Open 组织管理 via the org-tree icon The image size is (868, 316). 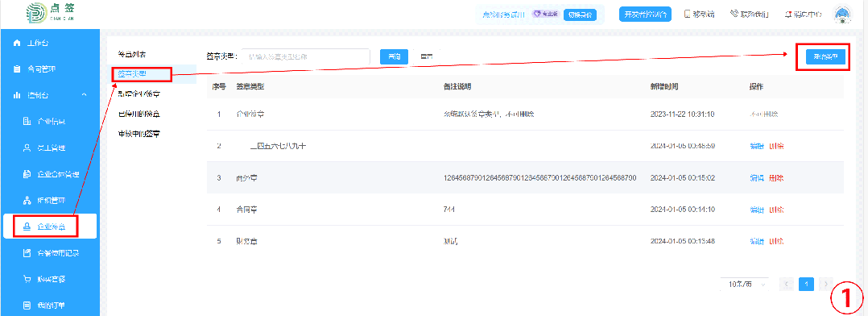pos(27,200)
